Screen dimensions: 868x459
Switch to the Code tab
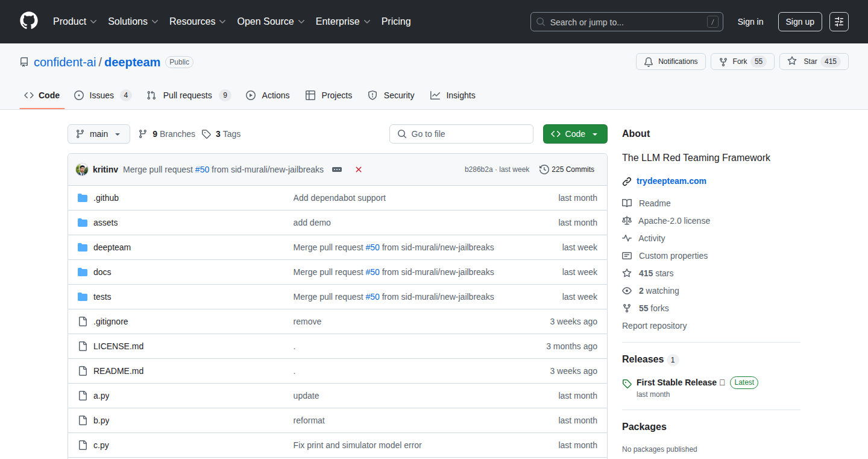[x=42, y=95]
